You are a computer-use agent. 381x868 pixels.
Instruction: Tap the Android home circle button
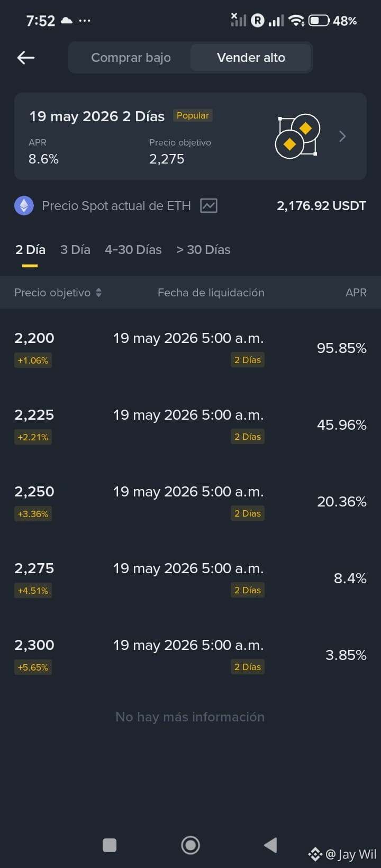coord(190,845)
